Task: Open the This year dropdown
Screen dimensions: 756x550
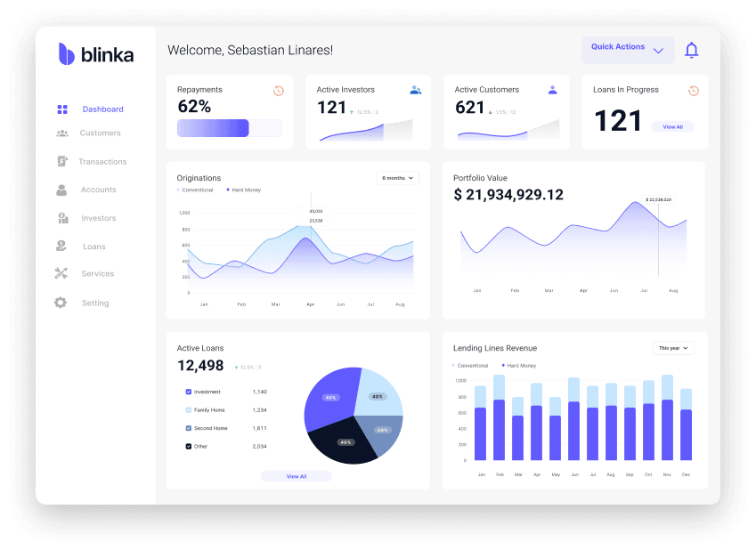Action: point(672,348)
